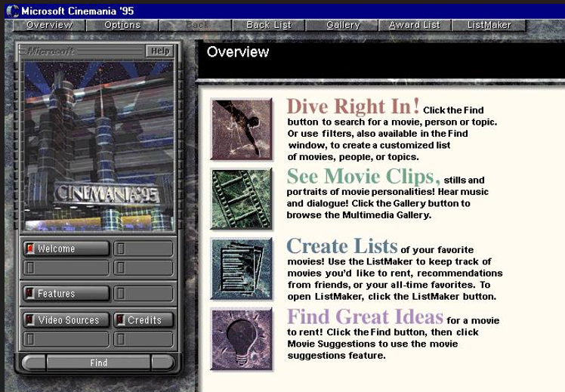
Task: Click the Help button in the side panel
Action: 160,51
